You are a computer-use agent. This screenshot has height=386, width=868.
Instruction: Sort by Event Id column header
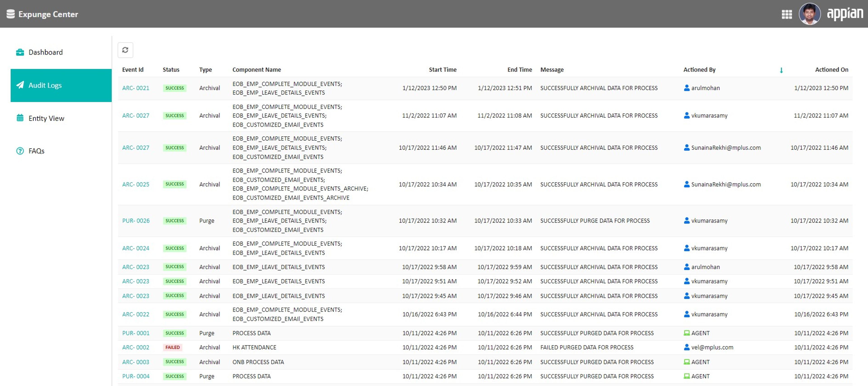click(133, 70)
